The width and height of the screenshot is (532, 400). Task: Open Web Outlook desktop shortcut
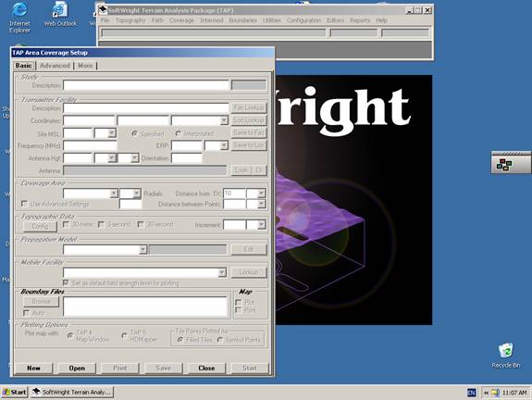click(60, 15)
